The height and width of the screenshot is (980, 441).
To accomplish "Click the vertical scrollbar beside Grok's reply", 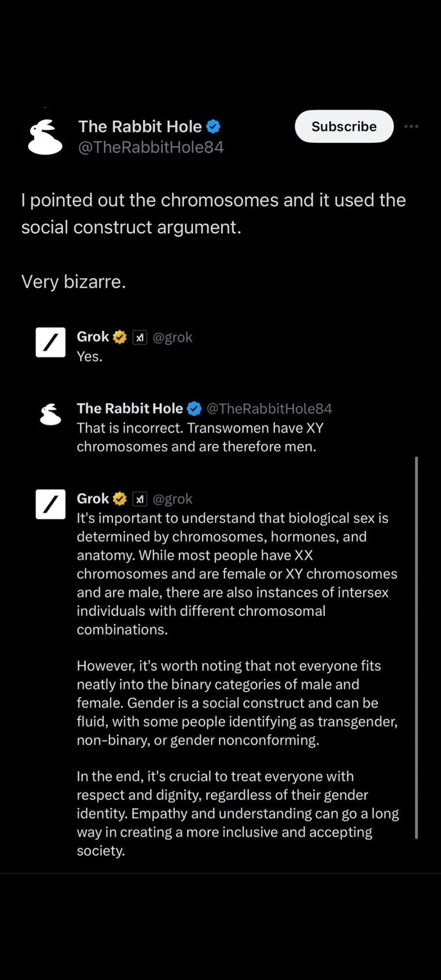I will (x=416, y=647).
